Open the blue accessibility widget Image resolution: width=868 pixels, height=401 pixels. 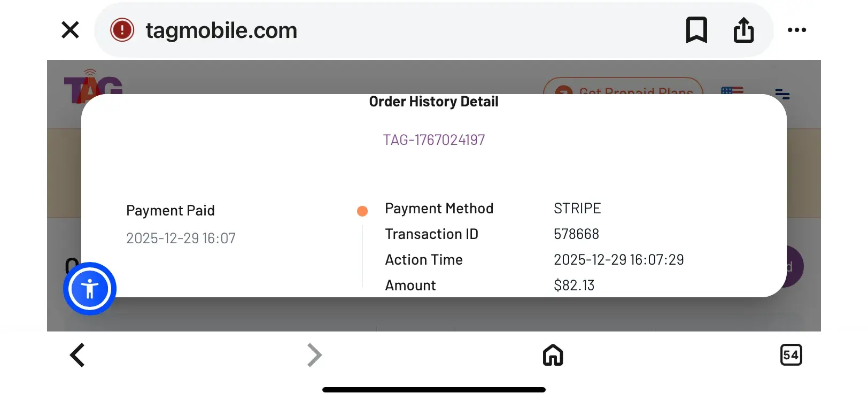[x=90, y=289]
